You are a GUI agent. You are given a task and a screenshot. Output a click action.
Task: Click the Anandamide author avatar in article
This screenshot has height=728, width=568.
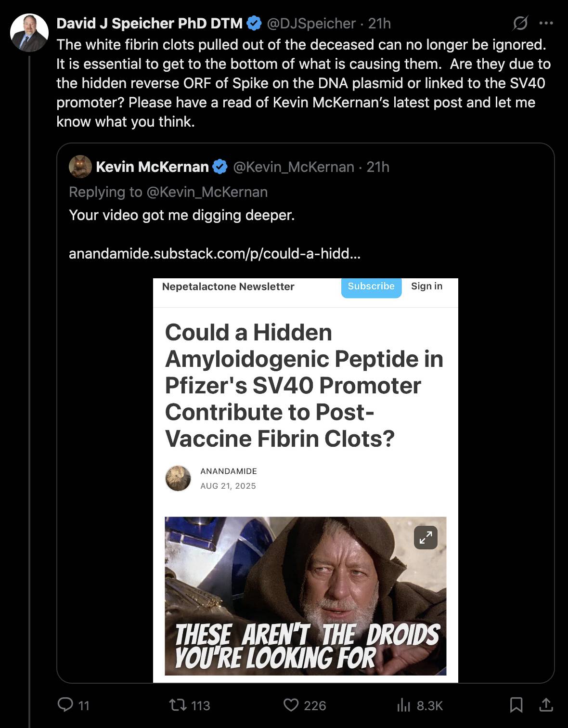pyautogui.click(x=178, y=478)
